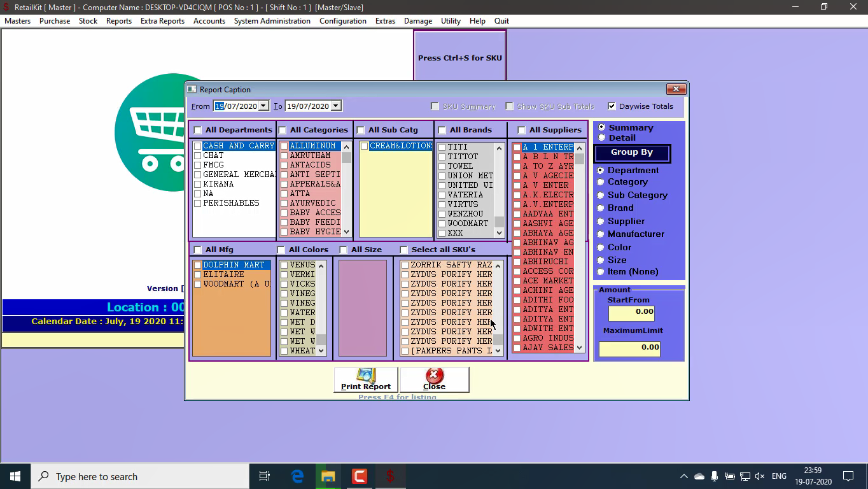Click the Group By button
Screen dimensions: 868x489
pos(632,153)
